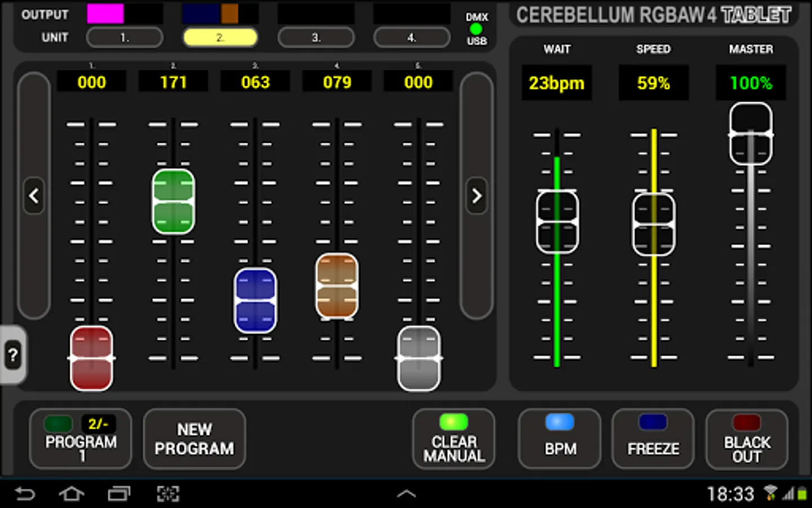Tap the Android back navigation icon
The height and width of the screenshot is (508, 812).
[25, 494]
